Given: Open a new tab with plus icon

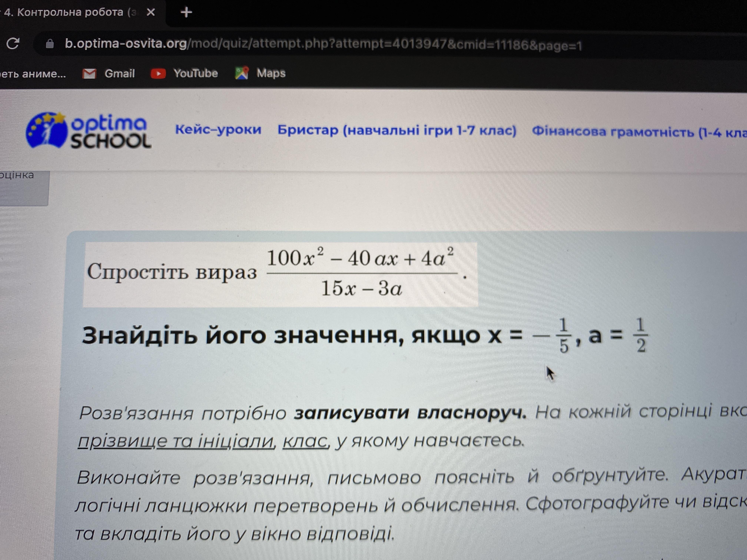Looking at the screenshot, I should [186, 12].
